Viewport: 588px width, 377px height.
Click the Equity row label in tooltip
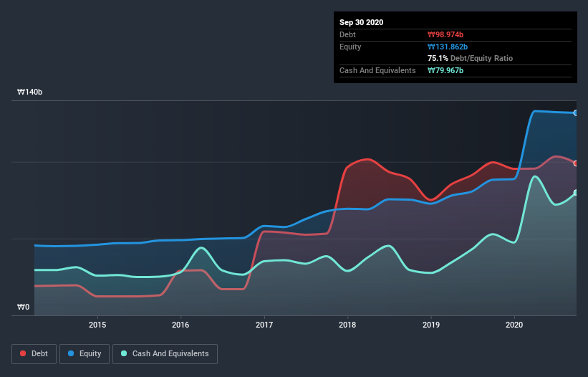(350, 47)
